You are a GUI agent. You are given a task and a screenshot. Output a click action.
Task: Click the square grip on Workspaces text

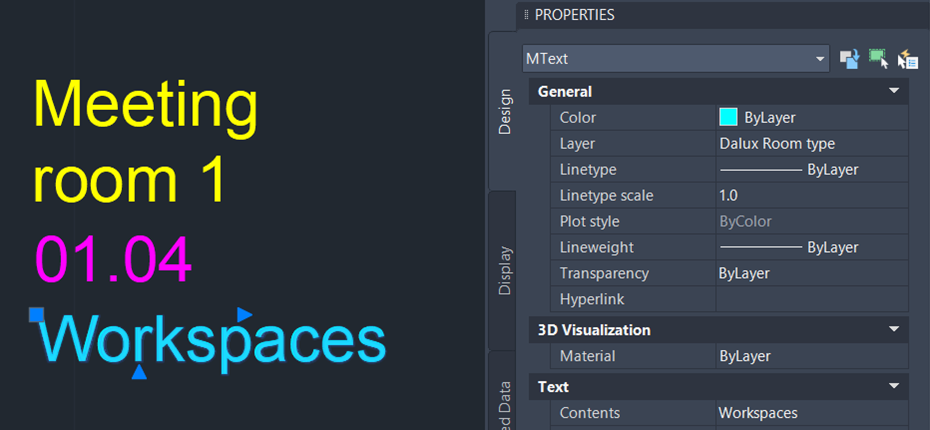pos(36,315)
